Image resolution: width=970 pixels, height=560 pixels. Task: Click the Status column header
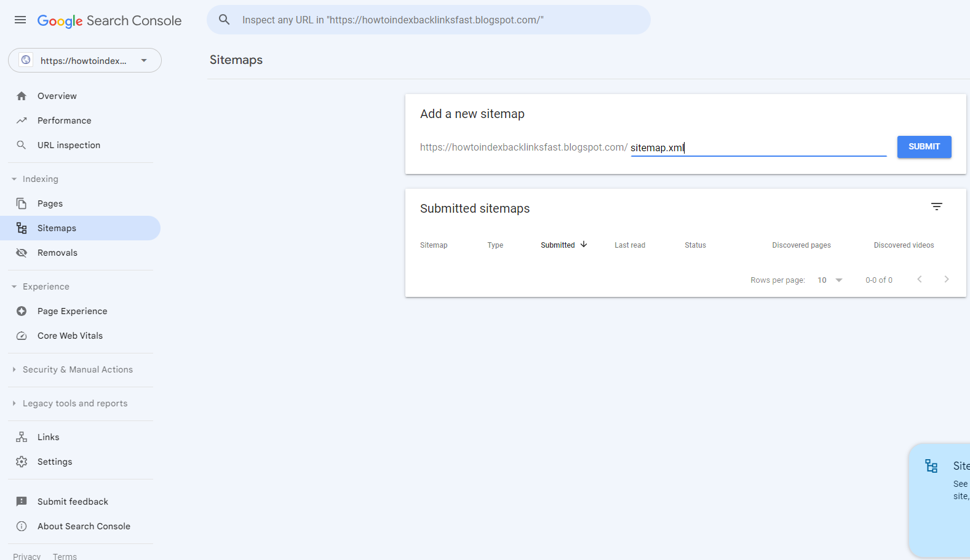695,245
